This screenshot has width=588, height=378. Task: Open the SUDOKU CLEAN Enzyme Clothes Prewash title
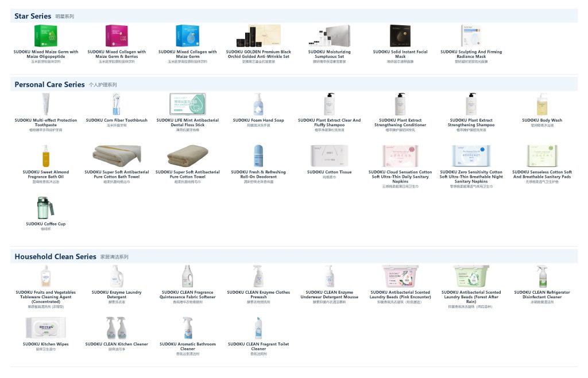(x=258, y=294)
